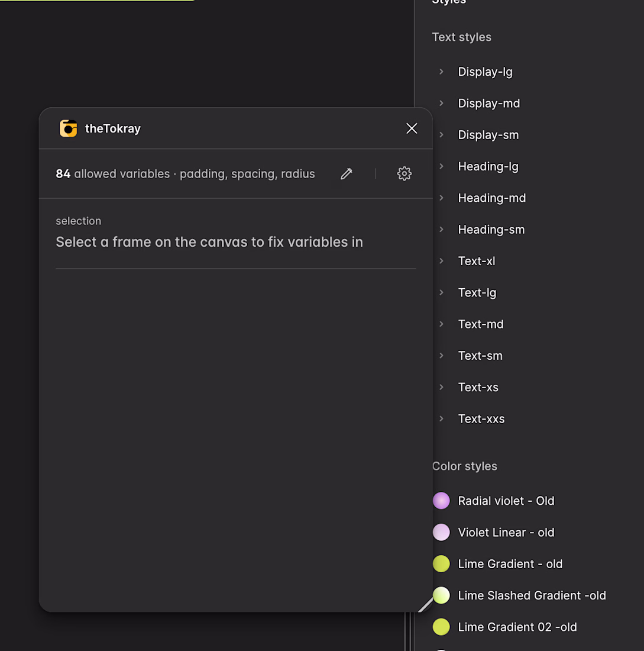
Task: Select the Lime Gradient - old swatch
Action: click(x=441, y=564)
